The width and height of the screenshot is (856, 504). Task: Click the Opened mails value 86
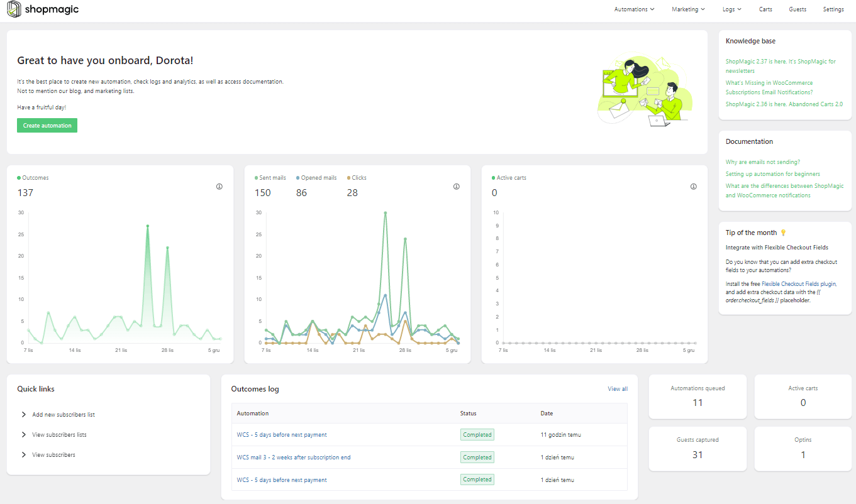tap(302, 193)
